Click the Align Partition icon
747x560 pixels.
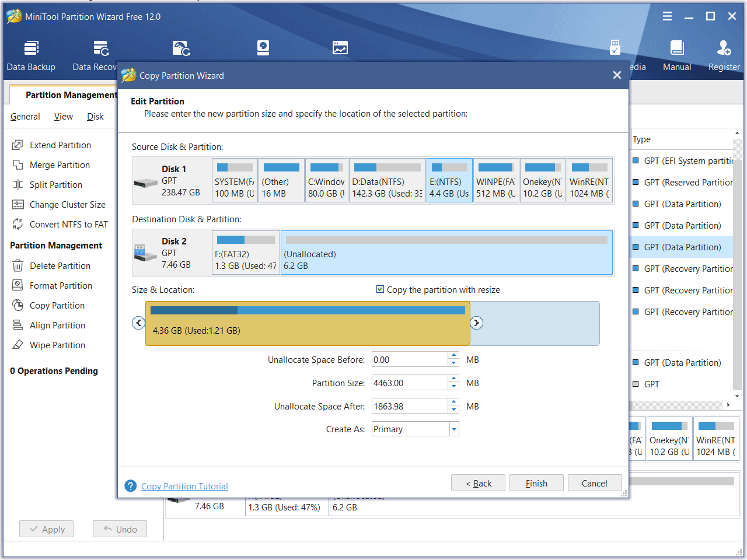18,325
